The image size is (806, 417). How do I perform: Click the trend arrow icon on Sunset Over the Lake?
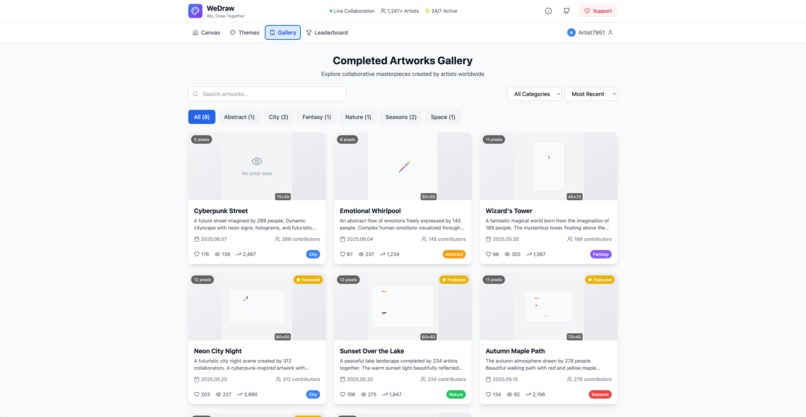pos(383,394)
